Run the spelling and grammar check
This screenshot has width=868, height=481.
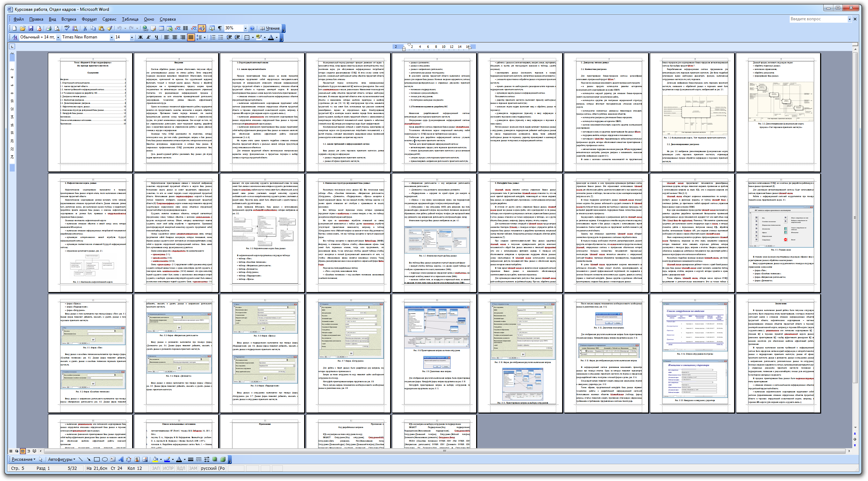pyautogui.click(x=67, y=28)
